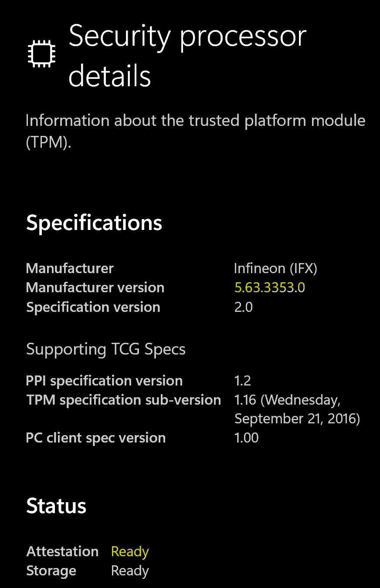380x588 pixels.
Task: Select the TPM specification sub-version label
Action: (123, 400)
